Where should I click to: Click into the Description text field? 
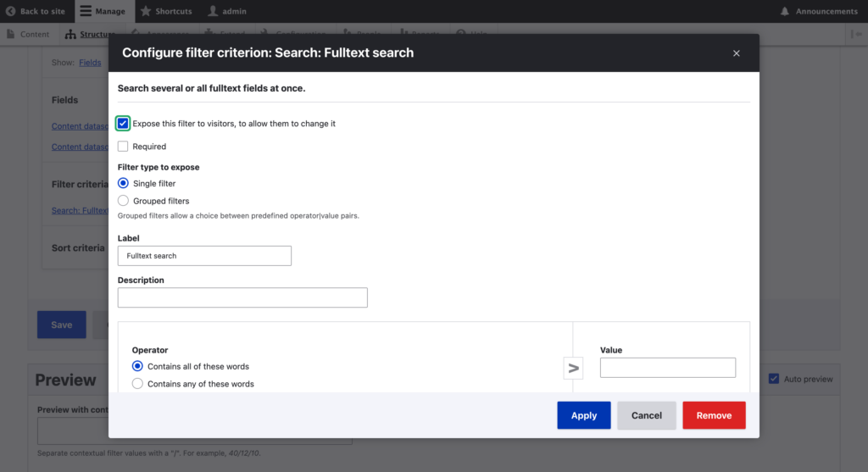point(242,297)
